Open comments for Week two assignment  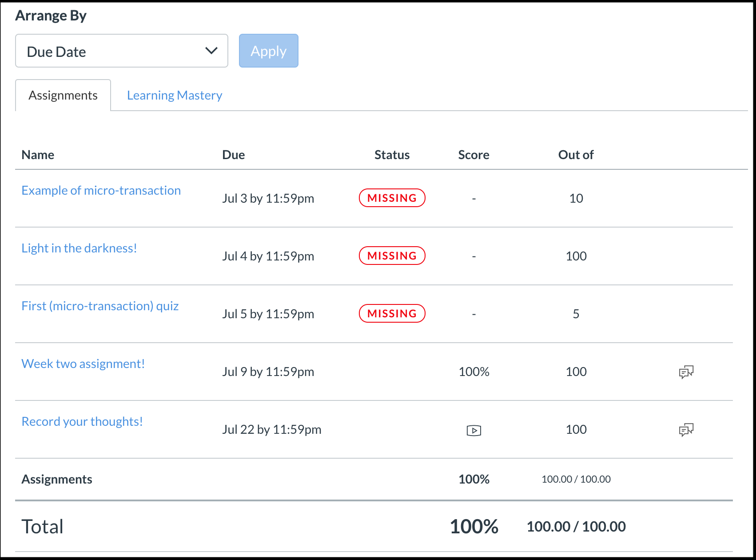(x=686, y=372)
